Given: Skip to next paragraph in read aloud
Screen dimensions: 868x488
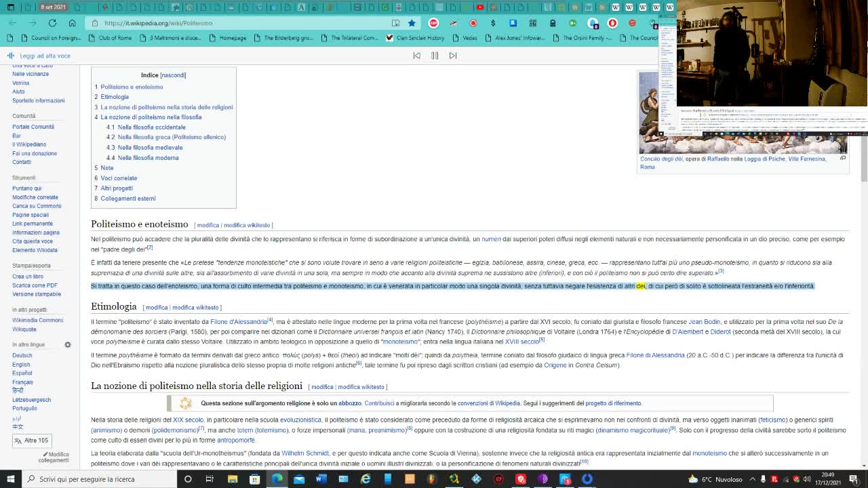Looking at the screenshot, I should point(453,56).
